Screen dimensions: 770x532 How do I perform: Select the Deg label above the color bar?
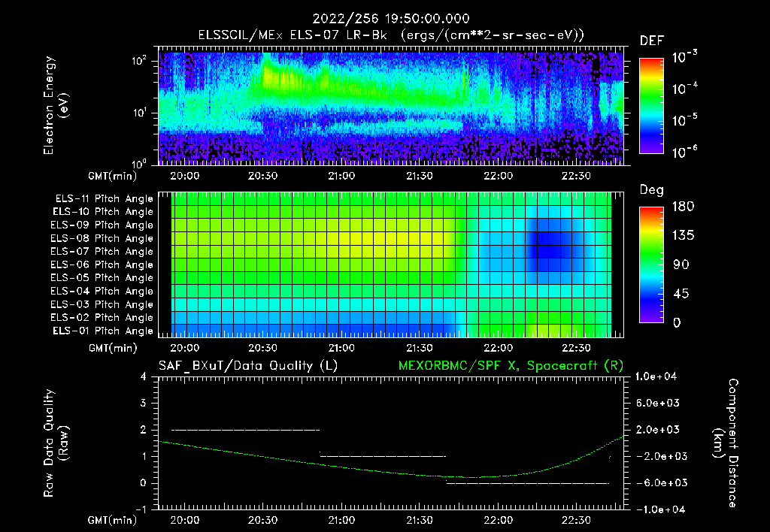point(652,190)
